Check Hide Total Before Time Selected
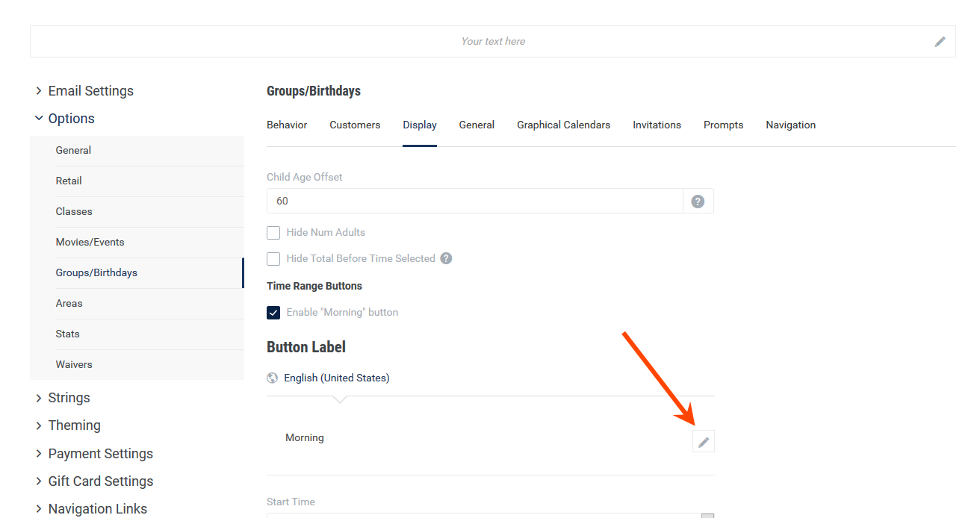This screenshot has width=980, height=518. click(x=273, y=259)
